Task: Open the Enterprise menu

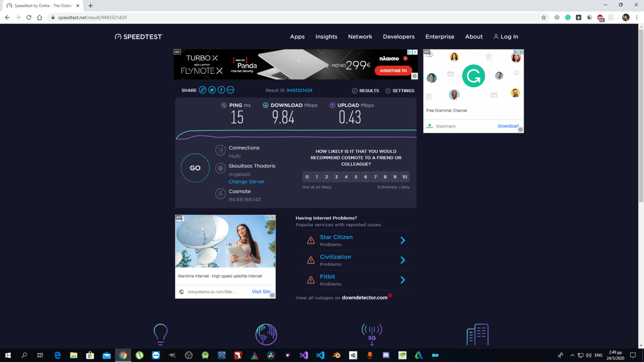Action: [440, 37]
